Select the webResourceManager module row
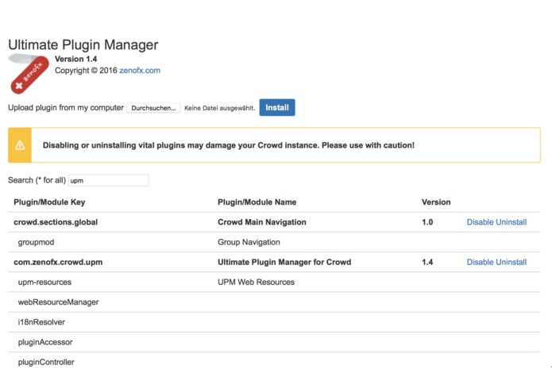The width and height of the screenshot is (552, 392). tap(274, 302)
